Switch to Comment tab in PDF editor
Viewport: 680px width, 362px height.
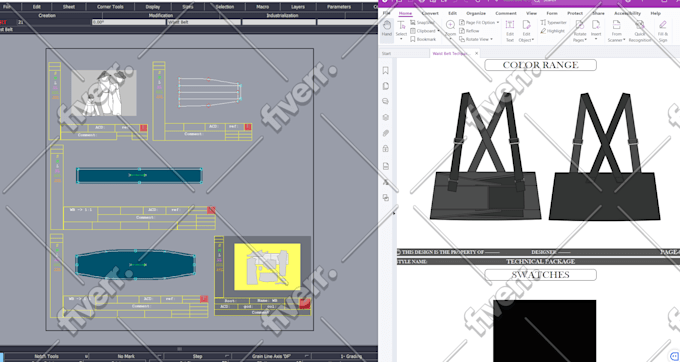[506, 13]
